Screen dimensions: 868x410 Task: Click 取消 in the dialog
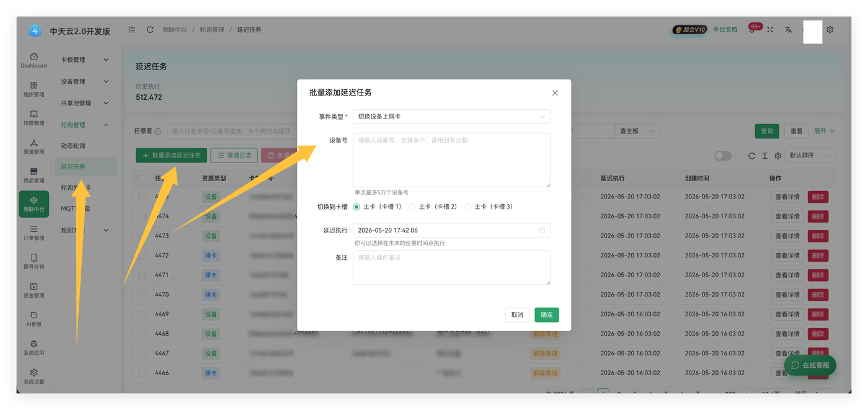click(x=517, y=315)
